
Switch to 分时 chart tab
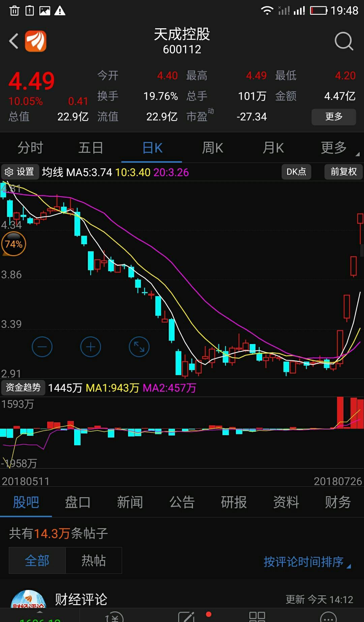[x=30, y=148]
